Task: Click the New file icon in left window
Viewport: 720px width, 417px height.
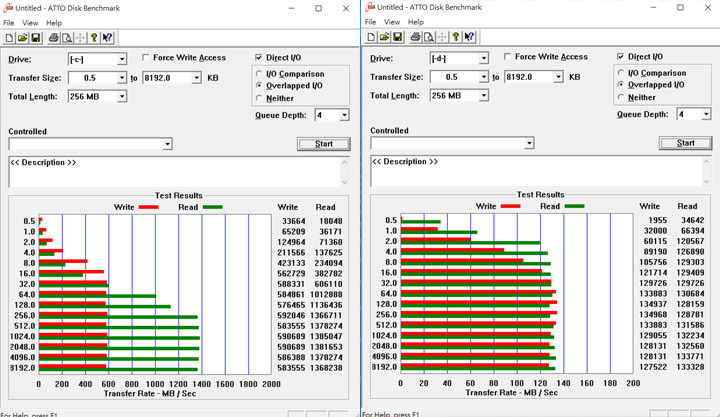Action: click(9, 38)
